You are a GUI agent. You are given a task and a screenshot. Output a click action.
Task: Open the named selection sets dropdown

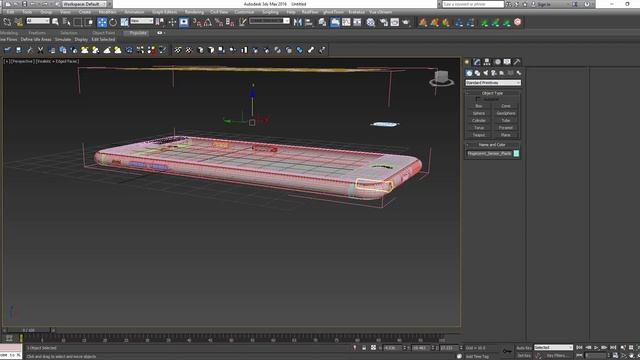[x=269, y=21]
